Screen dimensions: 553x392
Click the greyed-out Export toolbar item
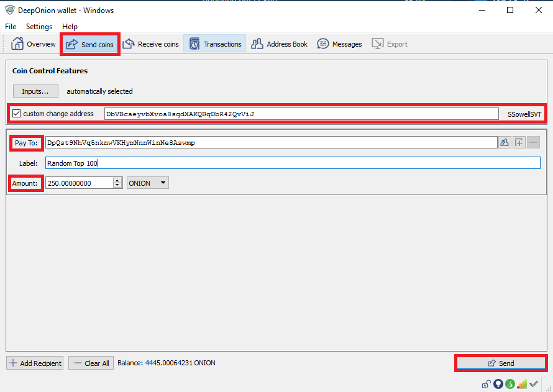point(390,44)
